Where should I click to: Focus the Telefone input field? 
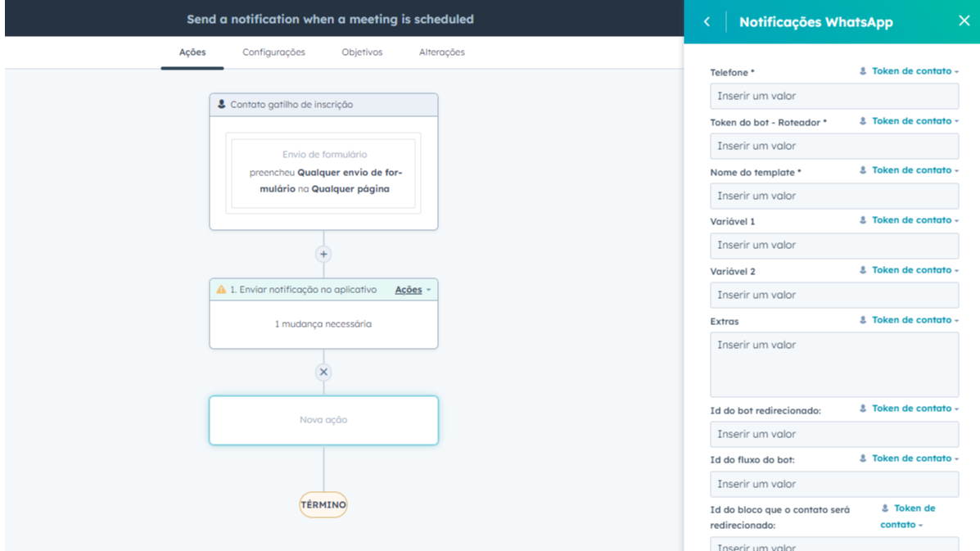coord(833,97)
